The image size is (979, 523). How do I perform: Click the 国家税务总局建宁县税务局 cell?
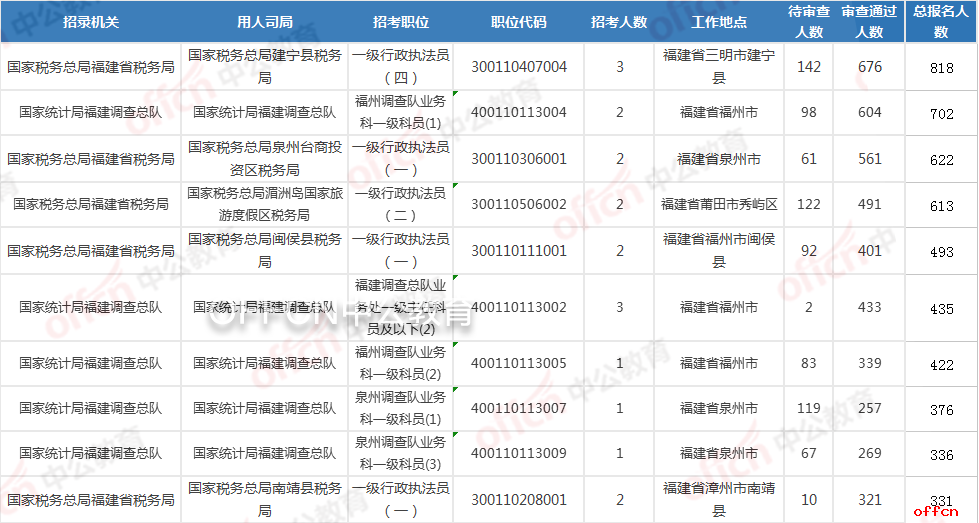coord(264,67)
